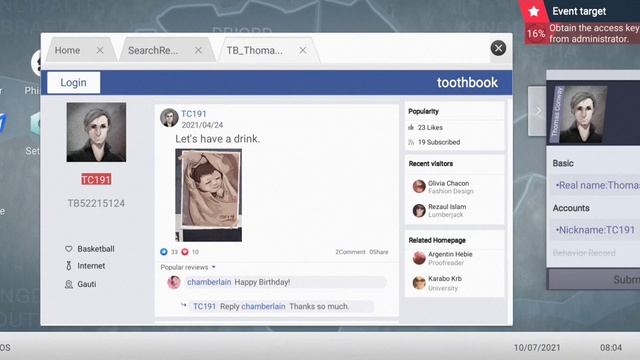
Task: Open the Event target objective banner
Action: (583, 33)
